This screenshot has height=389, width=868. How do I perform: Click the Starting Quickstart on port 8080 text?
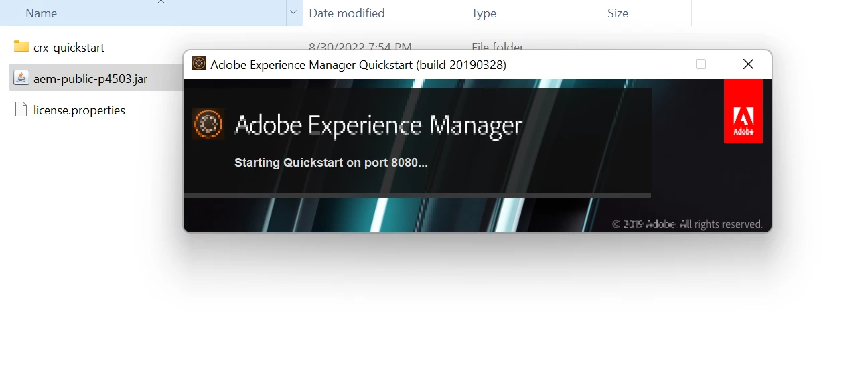click(331, 163)
